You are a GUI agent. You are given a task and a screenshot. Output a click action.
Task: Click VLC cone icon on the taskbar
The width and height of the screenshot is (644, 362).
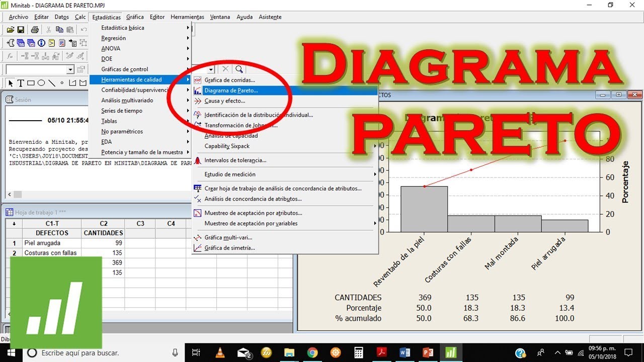pyautogui.click(x=220, y=353)
